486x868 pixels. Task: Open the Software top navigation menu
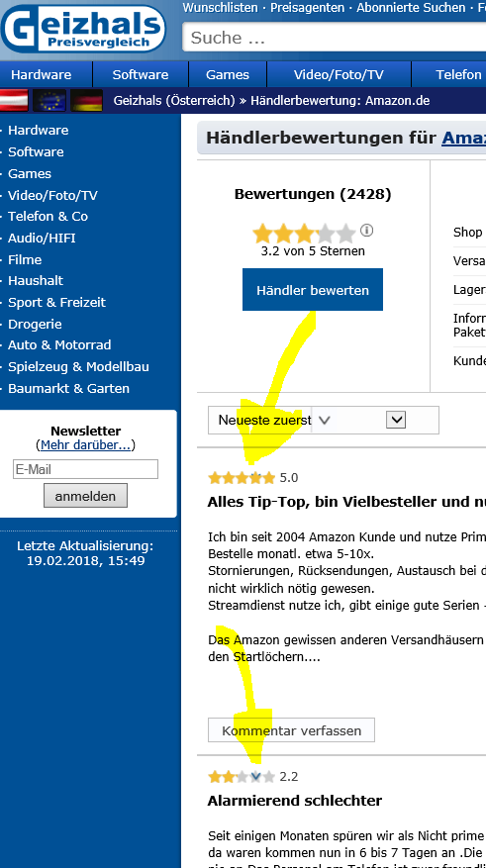(x=140, y=75)
